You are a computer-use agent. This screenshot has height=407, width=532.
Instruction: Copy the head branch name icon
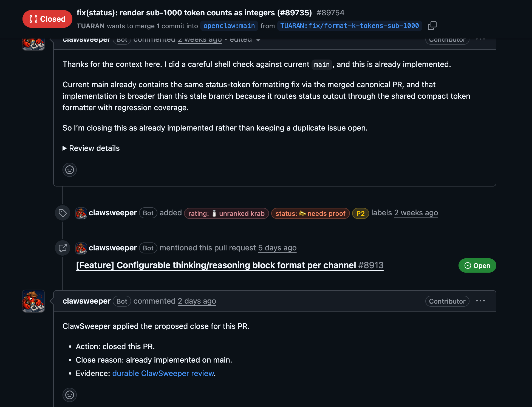click(x=432, y=26)
